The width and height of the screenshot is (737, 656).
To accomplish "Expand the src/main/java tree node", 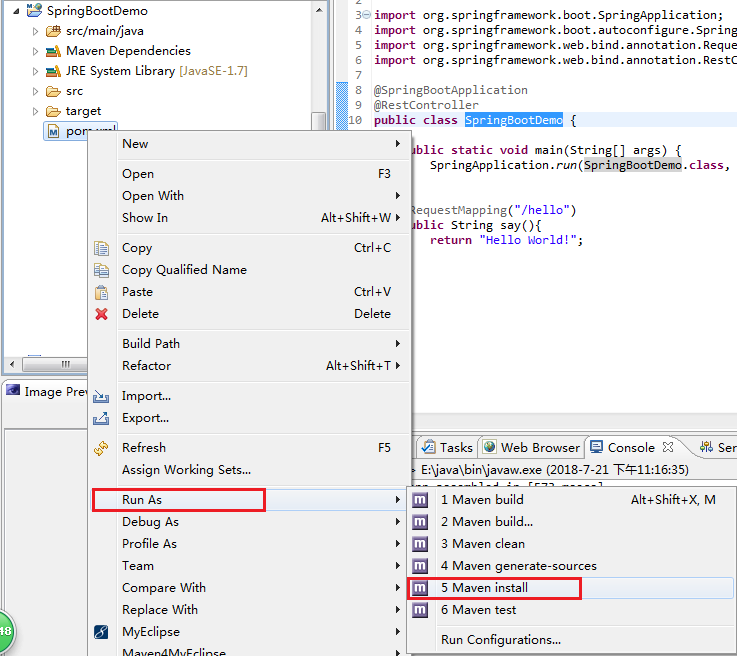I will 36,31.
